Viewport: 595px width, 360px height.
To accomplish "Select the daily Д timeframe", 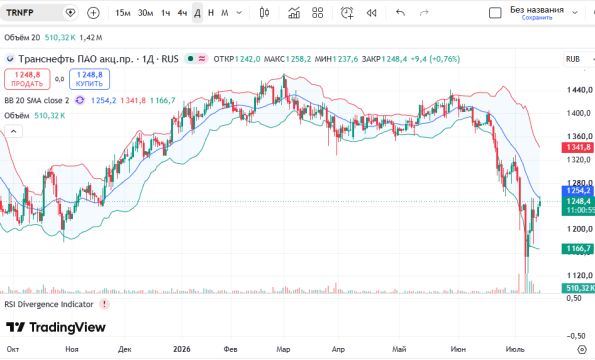I will tap(197, 13).
